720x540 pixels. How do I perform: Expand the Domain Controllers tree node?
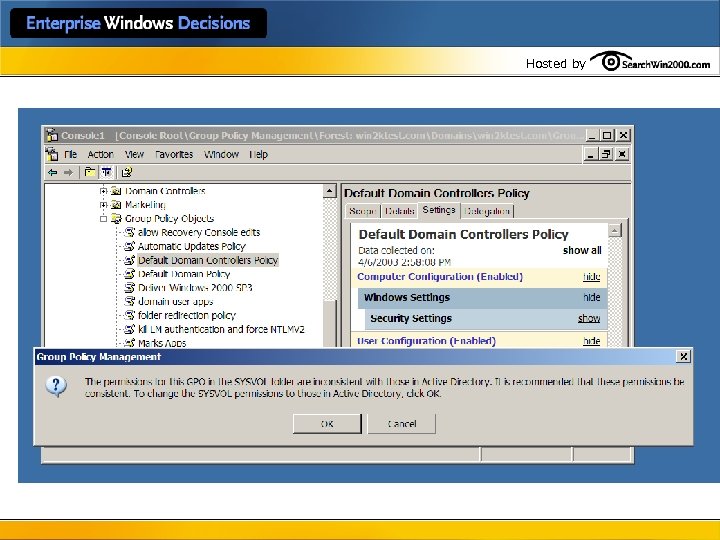[103, 191]
